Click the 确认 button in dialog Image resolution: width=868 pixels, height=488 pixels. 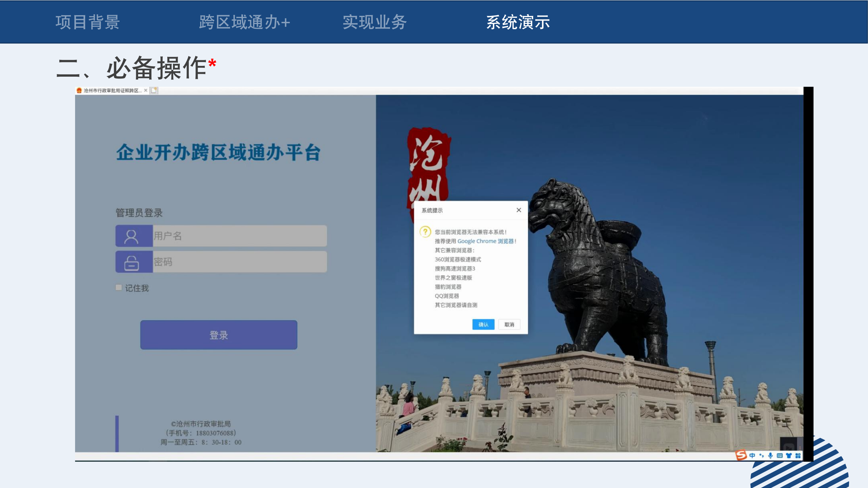coord(483,324)
